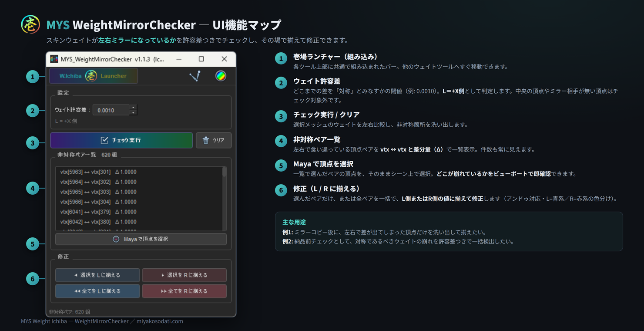Click the pair list scrollbar thumb
This screenshot has width=644, height=331.
(x=225, y=172)
